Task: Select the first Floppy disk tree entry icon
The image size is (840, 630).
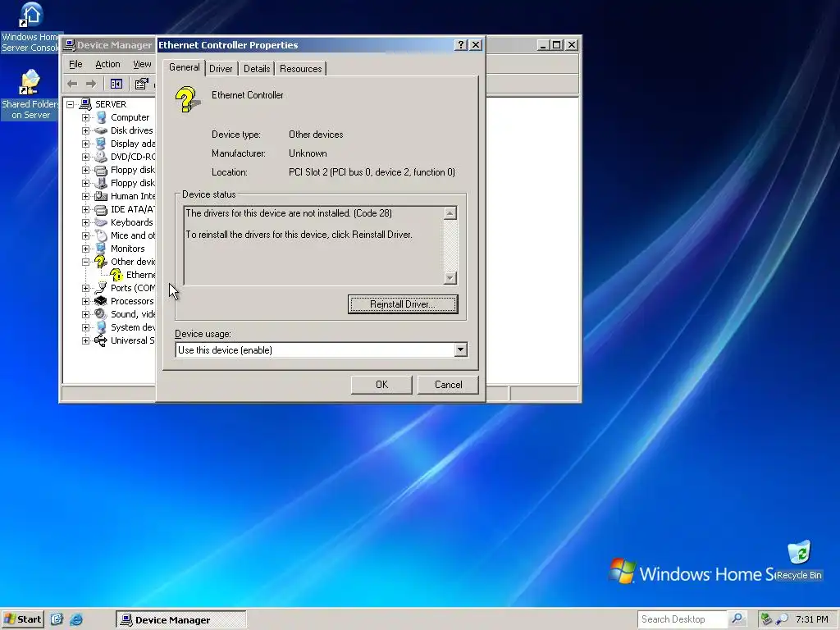Action: coord(101,170)
